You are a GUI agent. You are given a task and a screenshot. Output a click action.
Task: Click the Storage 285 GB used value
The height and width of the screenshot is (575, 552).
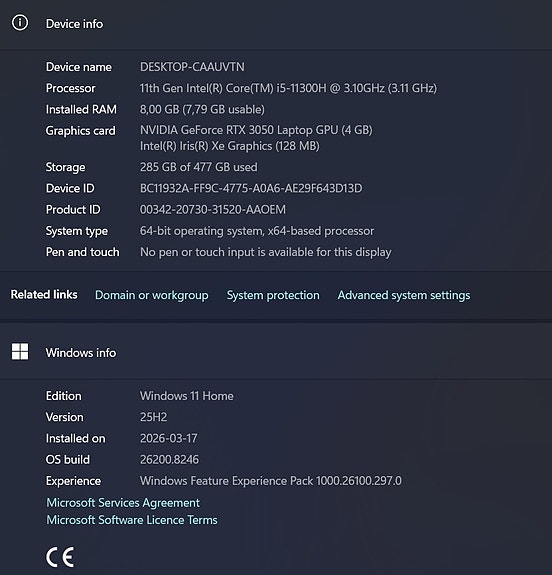click(x=198, y=167)
